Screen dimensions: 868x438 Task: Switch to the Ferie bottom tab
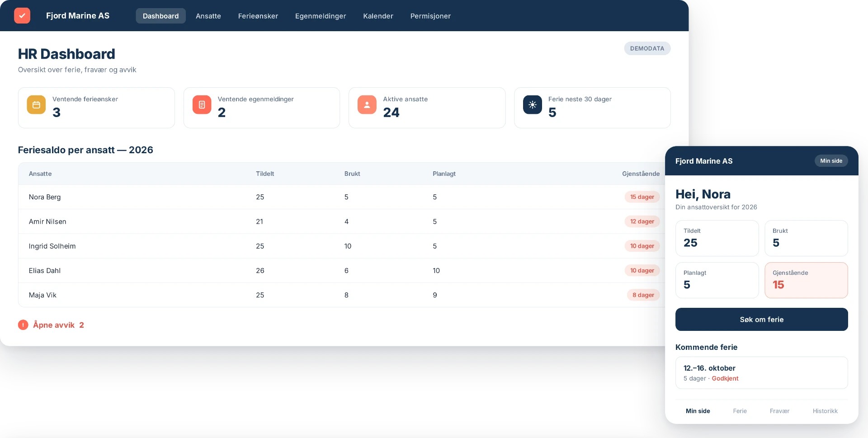tap(740, 411)
